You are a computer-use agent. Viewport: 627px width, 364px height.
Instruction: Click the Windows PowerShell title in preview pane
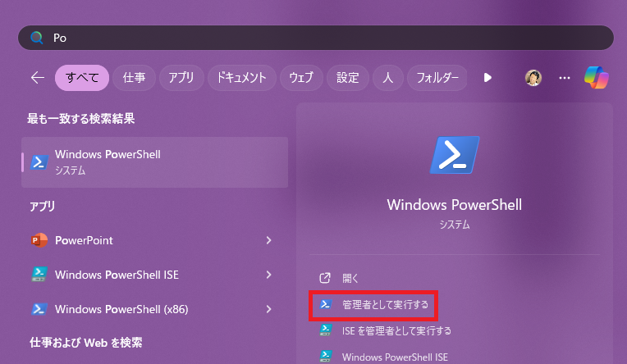tap(455, 205)
